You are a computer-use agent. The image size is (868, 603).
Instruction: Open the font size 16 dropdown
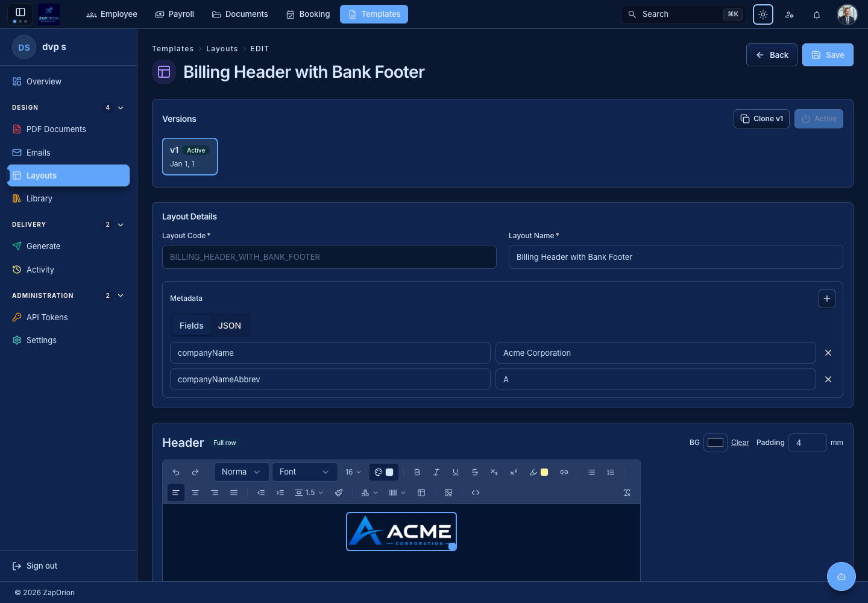click(x=353, y=472)
